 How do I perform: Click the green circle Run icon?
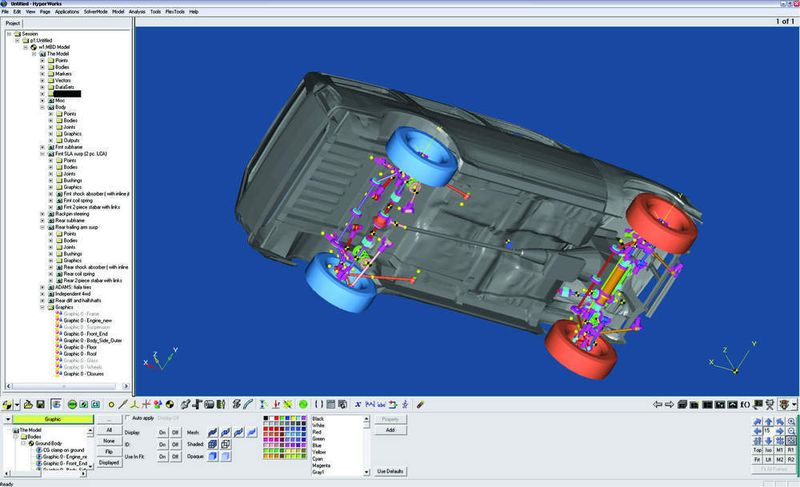(x=303, y=404)
